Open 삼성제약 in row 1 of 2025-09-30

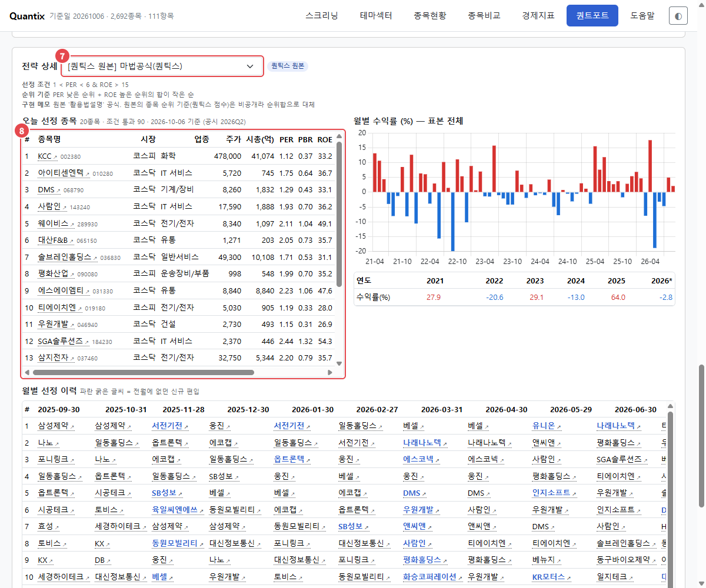[x=56, y=426]
